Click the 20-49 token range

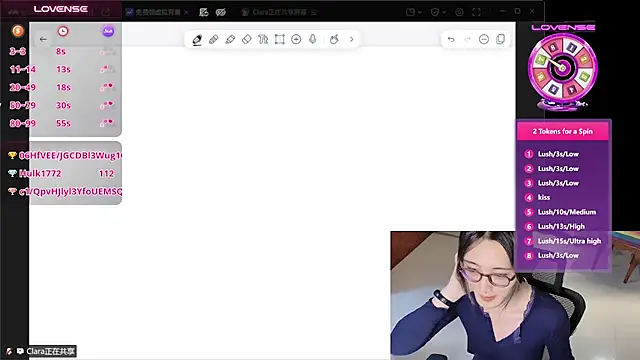click(x=22, y=87)
